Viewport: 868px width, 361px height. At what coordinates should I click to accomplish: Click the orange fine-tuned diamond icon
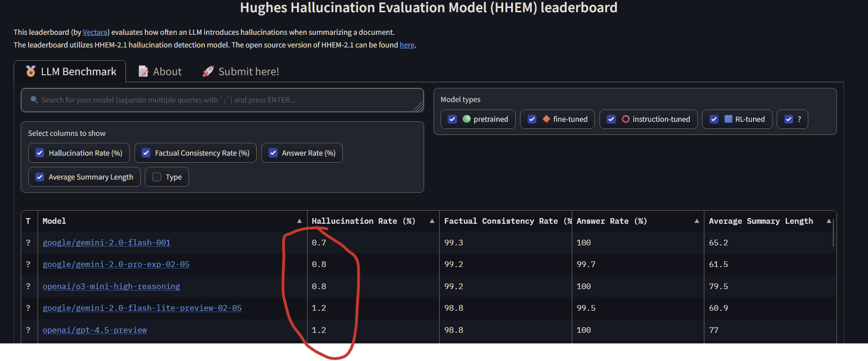click(546, 119)
